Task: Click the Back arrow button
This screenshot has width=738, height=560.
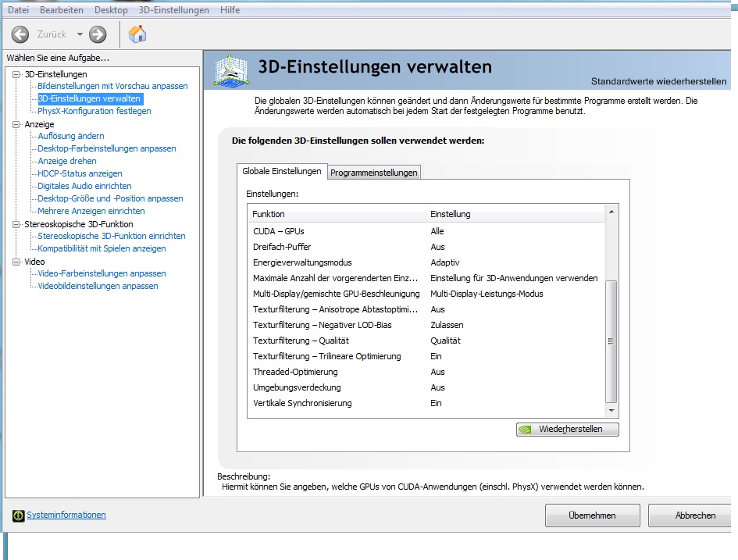Action: click(x=20, y=34)
